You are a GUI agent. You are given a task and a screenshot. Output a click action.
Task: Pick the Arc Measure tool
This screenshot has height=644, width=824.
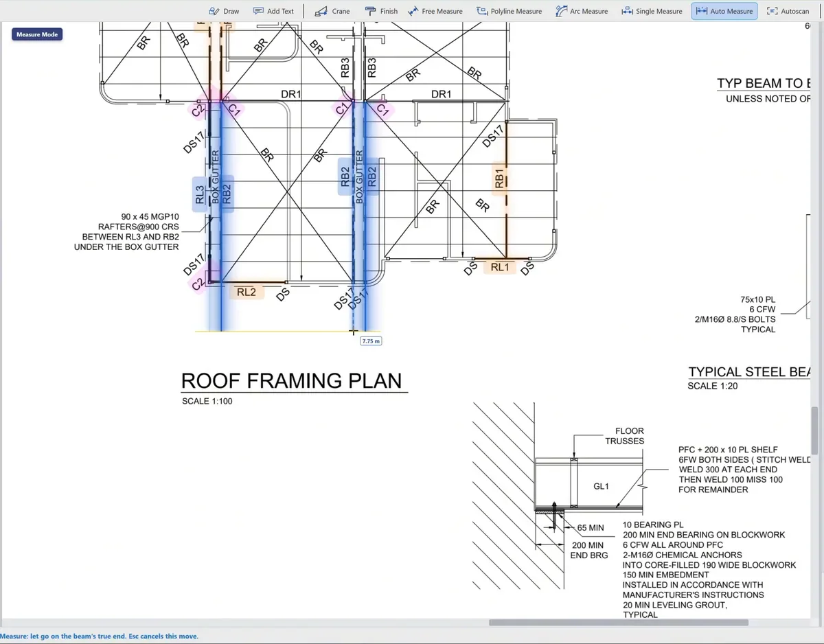click(582, 11)
